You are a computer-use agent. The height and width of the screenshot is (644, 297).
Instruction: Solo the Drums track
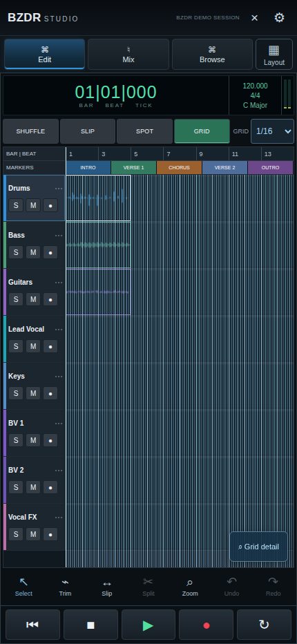(x=16, y=205)
